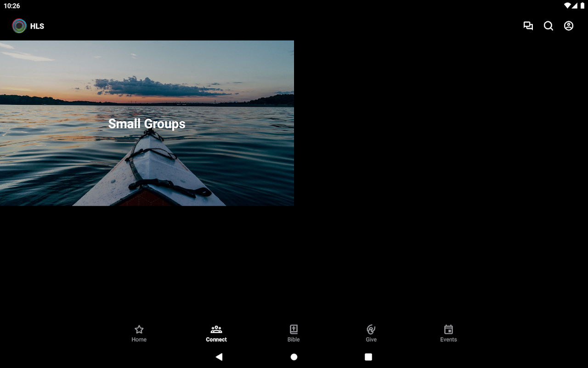Viewport: 588px width, 368px height.
Task: Switch to the Home tab
Action: (139, 334)
